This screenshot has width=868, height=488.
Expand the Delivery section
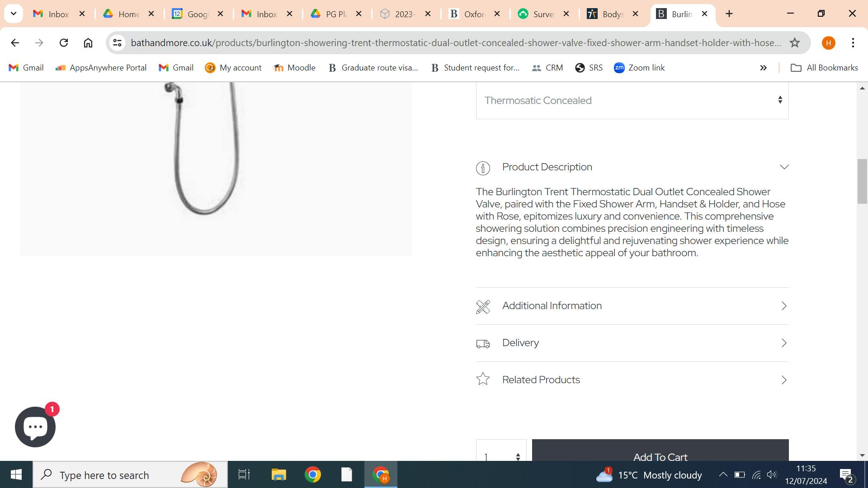(x=632, y=343)
